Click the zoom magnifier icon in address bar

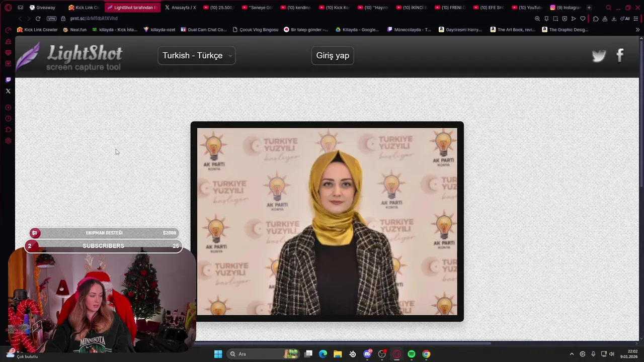pyautogui.click(x=537, y=19)
